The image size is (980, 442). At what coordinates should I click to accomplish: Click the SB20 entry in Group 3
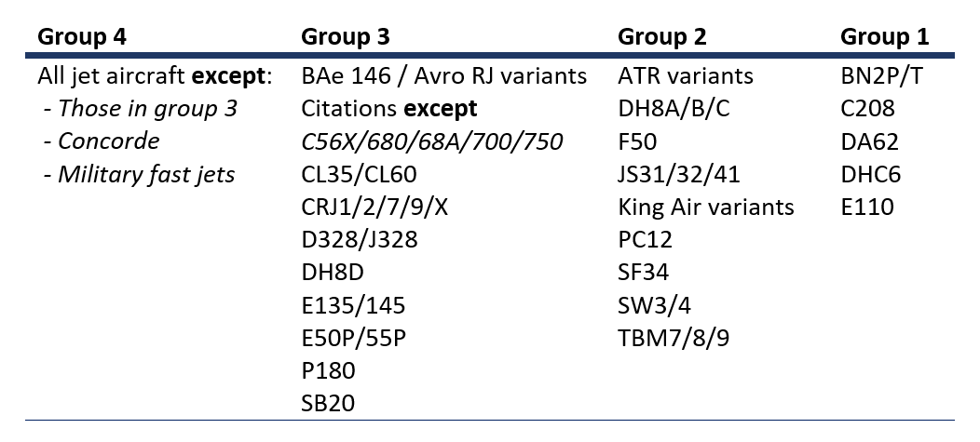point(328,403)
